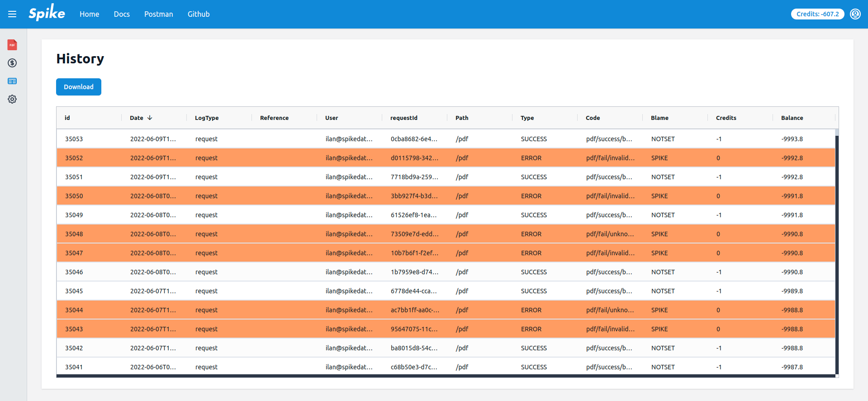This screenshot has width=868, height=401.
Task: Open the PDF sidebar icon
Action: pyautogui.click(x=12, y=45)
